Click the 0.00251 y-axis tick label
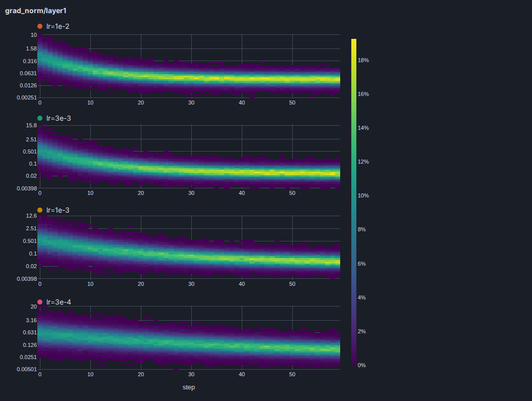 tap(27, 97)
